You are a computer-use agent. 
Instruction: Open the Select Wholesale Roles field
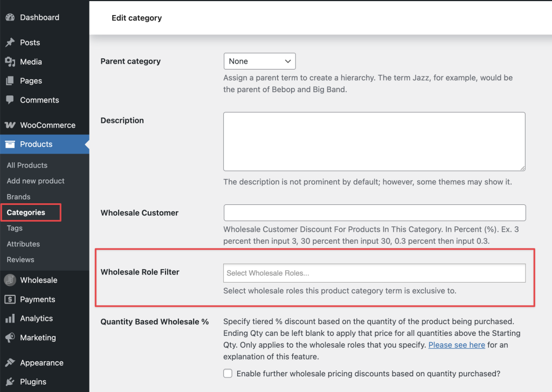click(x=374, y=273)
